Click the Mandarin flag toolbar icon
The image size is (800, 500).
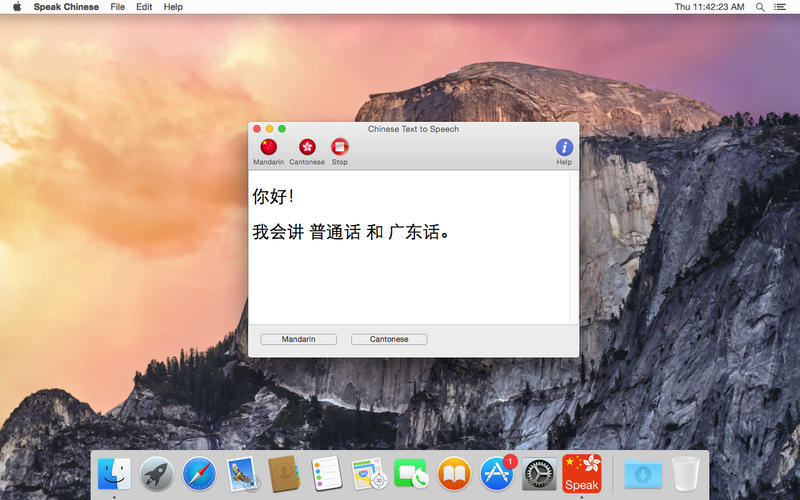pos(268,147)
